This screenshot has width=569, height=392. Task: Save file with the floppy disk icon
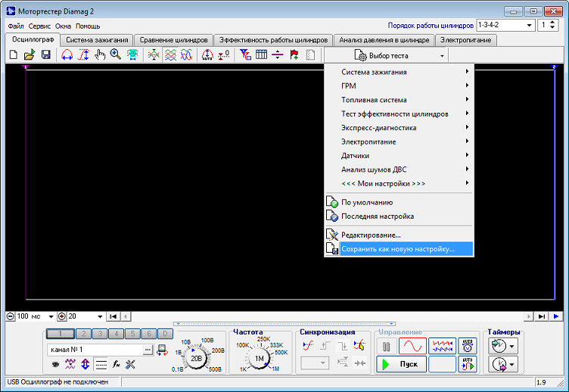tap(45, 54)
